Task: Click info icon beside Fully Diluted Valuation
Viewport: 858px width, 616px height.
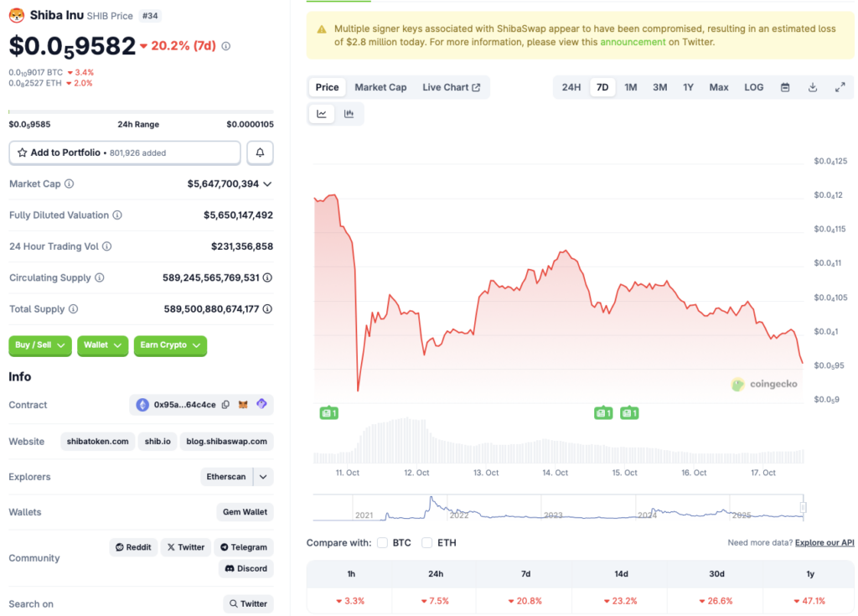Action: (x=117, y=215)
